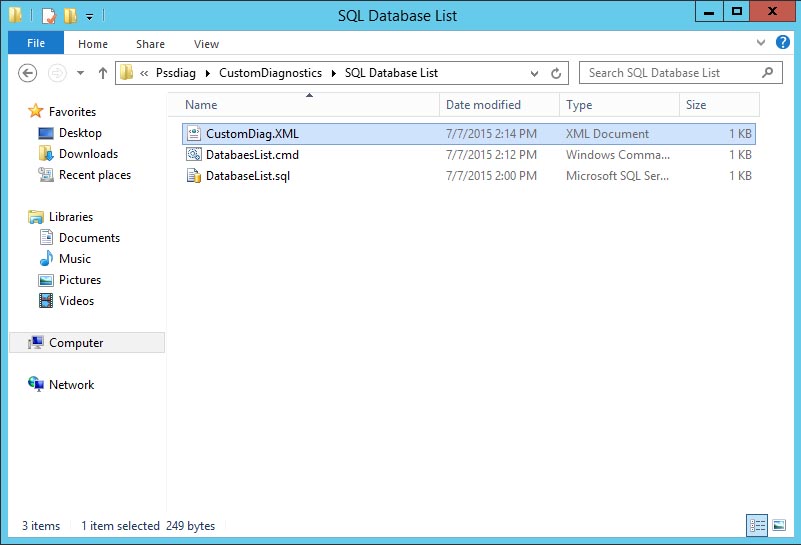This screenshot has width=801, height=545.
Task: Click the Search SQL Database List field
Action: point(680,73)
